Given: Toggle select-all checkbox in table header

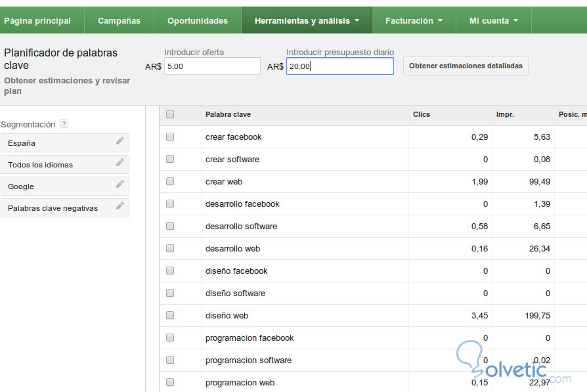Looking at the screenshot, I should click(x=170, y=114).
